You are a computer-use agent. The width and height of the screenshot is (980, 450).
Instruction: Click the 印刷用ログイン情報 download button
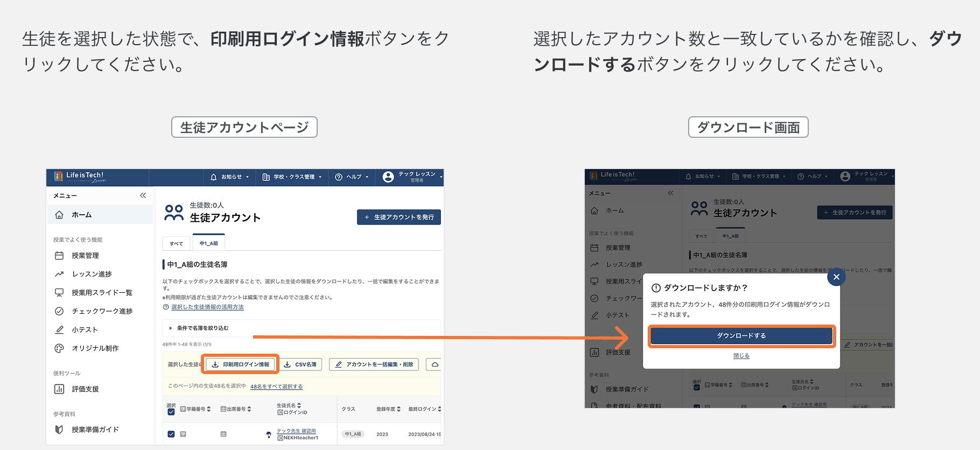[241, 364]
